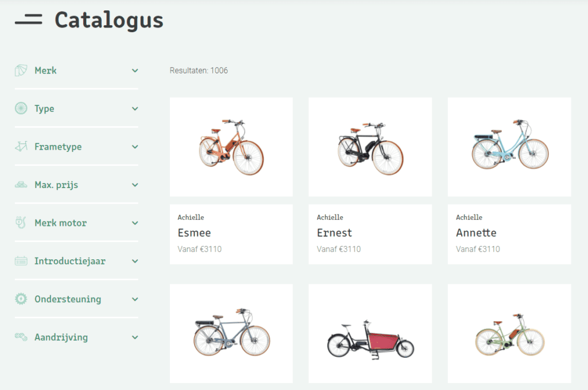Screen dimensions: 588x390
Task: Open the Merk motor filter label
Action: click(60, 223)
